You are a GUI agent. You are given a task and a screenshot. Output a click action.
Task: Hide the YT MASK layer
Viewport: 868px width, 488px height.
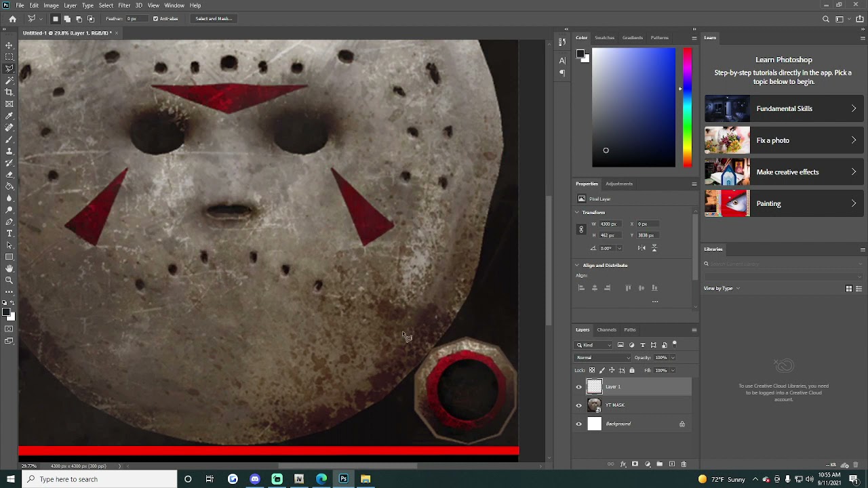point(579,405)
